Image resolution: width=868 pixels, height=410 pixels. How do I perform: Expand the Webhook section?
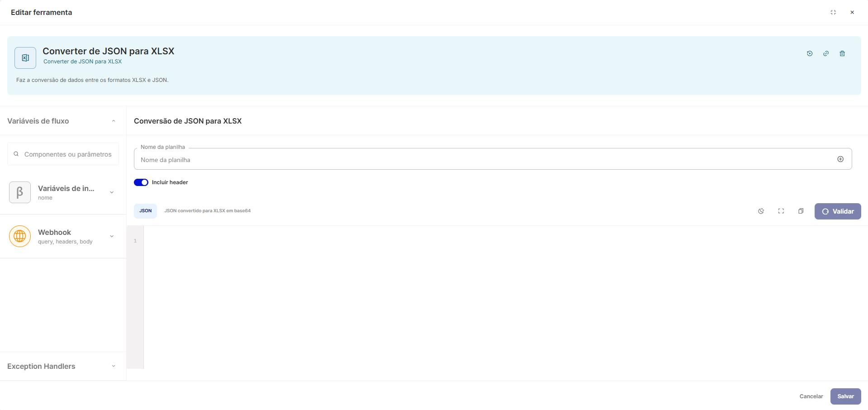pyautogui.click(x=112, y=236)
